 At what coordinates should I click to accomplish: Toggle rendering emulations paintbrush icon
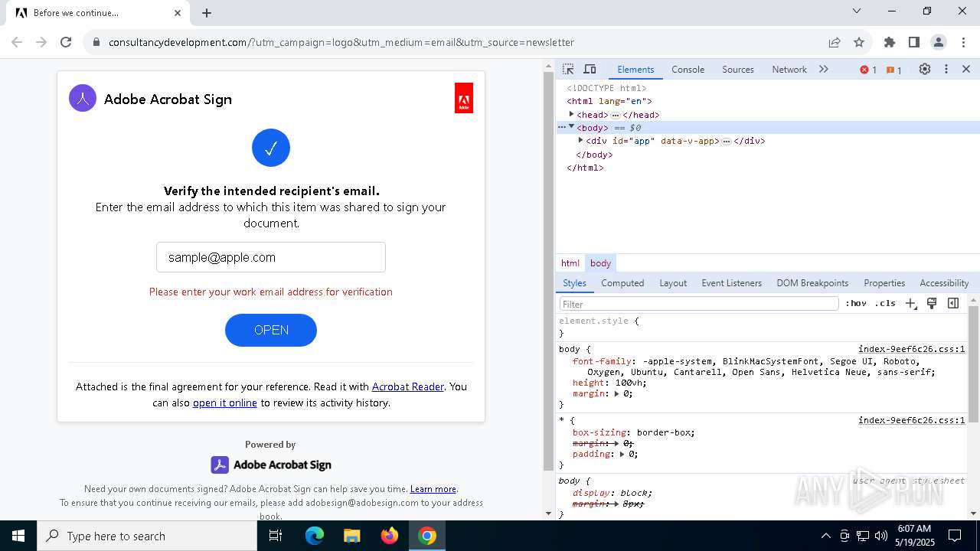pos(932,303)
